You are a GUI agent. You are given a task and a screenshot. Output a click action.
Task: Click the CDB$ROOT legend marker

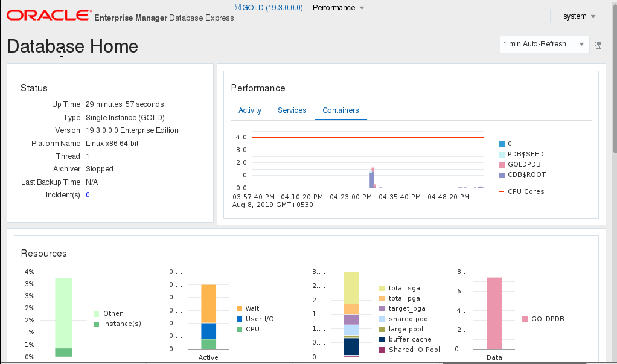coord(502,175)
